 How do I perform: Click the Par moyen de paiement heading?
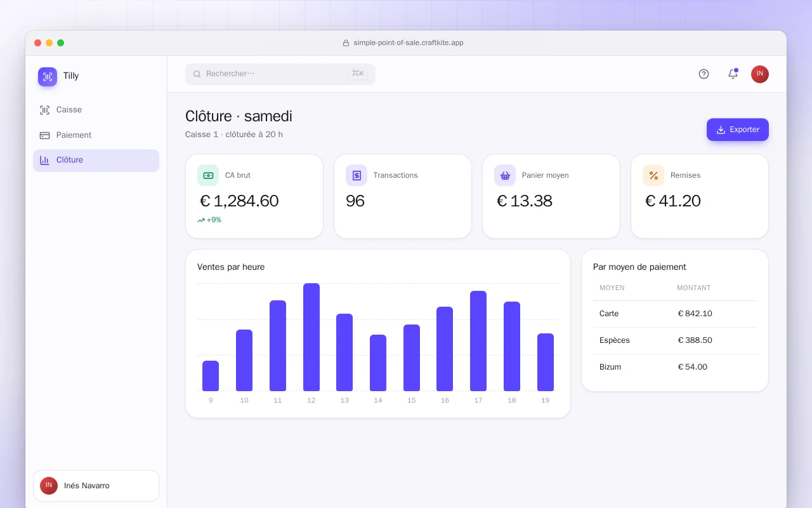point(639,267)
